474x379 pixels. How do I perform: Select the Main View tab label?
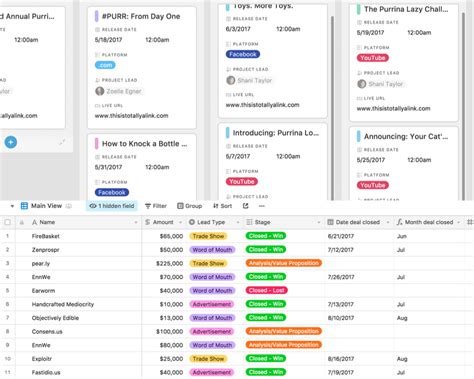pyautogui.click(x=46, y=206)
